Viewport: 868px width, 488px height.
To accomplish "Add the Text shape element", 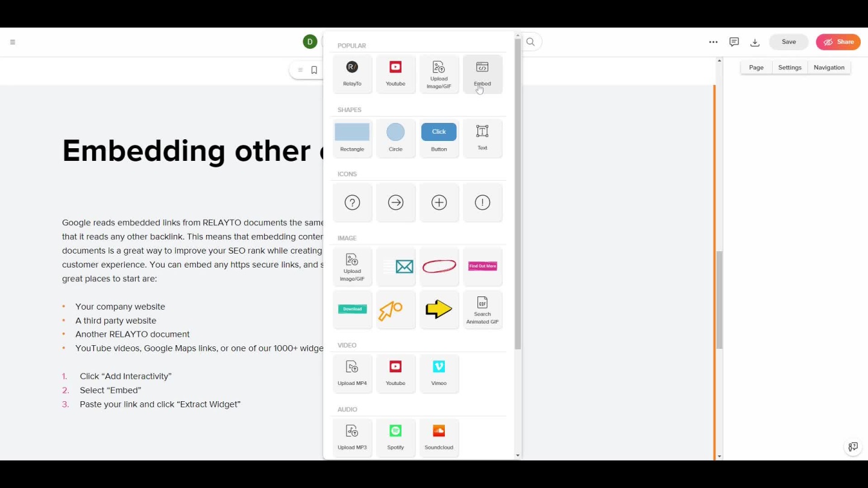I will pos(482,138).
